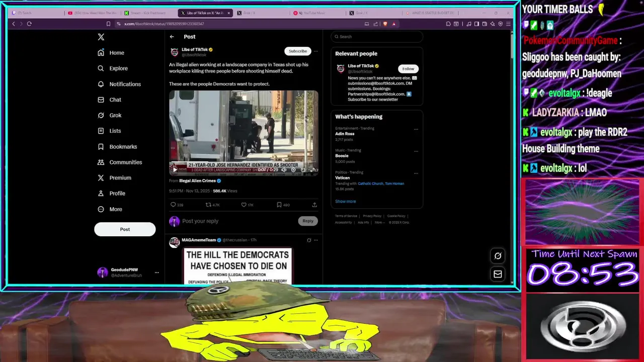Go back using the Post header arrow

(x=172, y=37)
